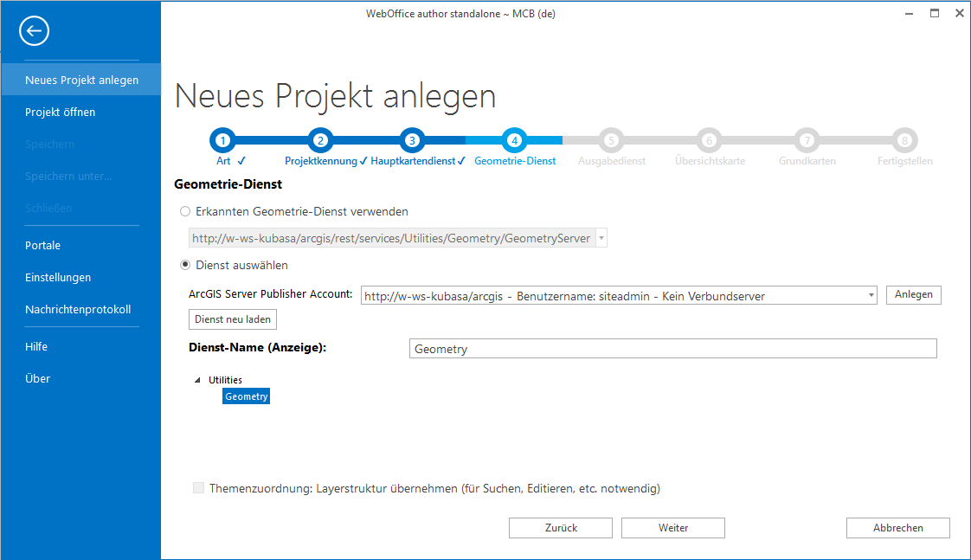
Task: Click Dienst neu laden
Action: [232, 319]
